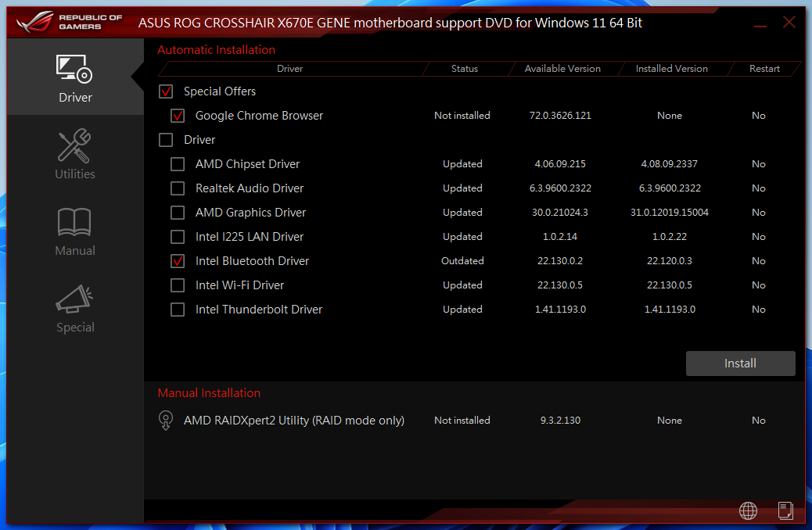Click the AMD RAIDXpert2 download icon
Image resolution: width=812 pixels, height=530 pixels.
[x=166, y=421]
